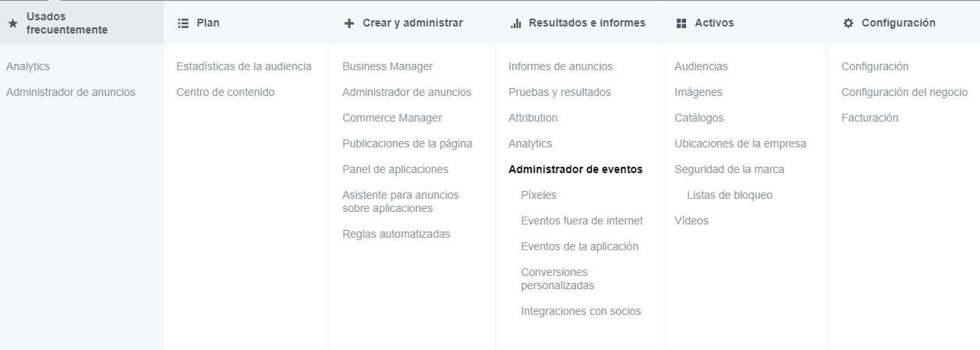This screenshot has width=980, height=350.
Task: Choose Píxeles under Administrador de eventos
Action: [539, 195]
